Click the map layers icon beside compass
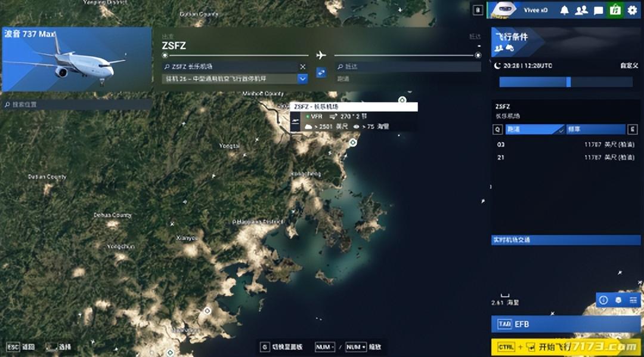 618,300
